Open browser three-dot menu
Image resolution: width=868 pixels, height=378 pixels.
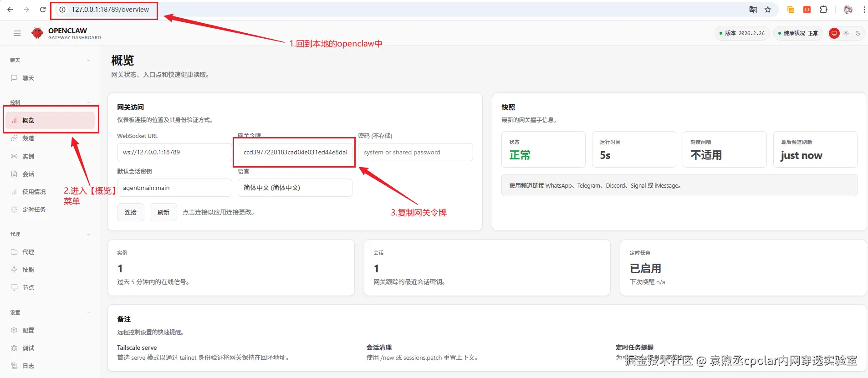[x=864, y=10]
